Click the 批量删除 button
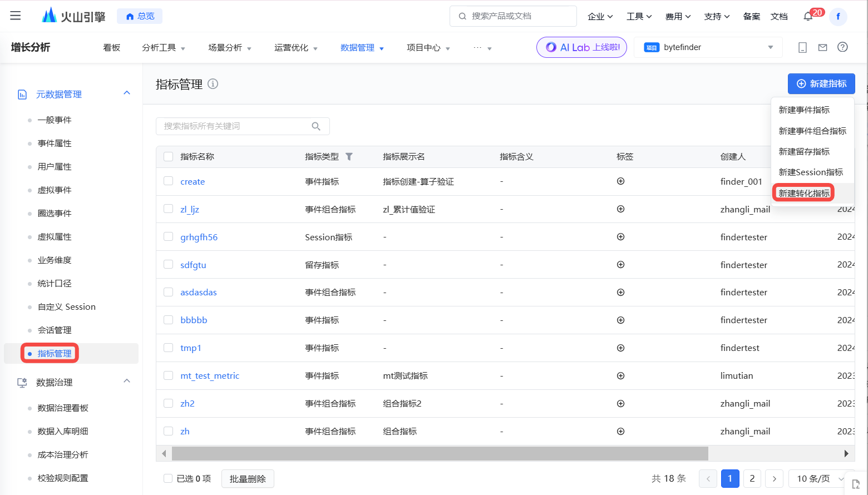The height and width of the screenshot is (495, 868). pos(248,479)
